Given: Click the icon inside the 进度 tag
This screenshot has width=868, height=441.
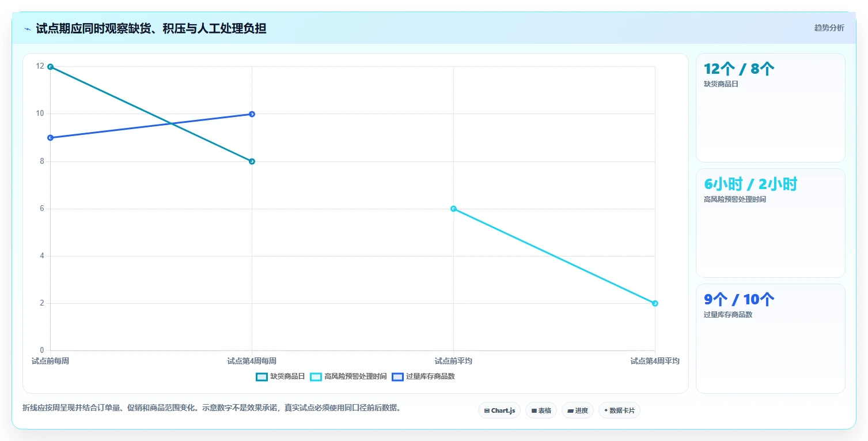Looking at the screenshot, I should (x=570, y=411).
